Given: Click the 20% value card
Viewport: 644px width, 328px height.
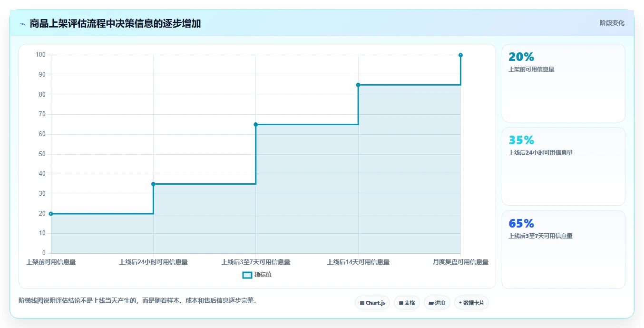Looking at the screenshot, I should click(x=563, y=83).
